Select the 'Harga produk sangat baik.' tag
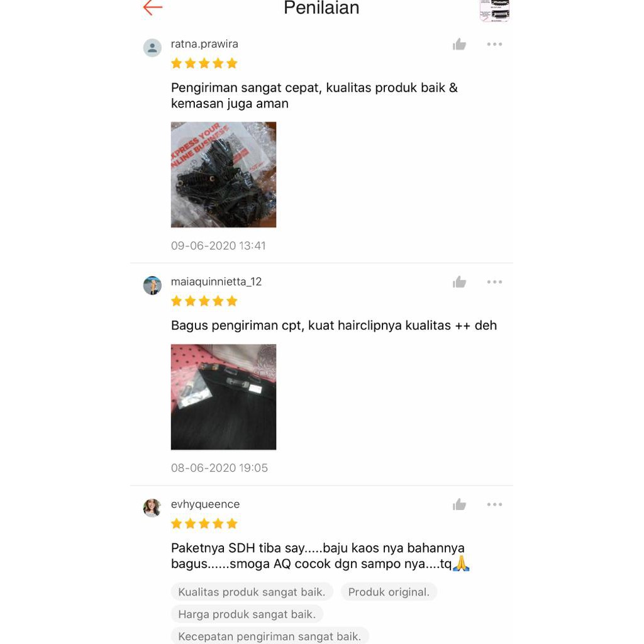The image size is (644, 644). 247,614
